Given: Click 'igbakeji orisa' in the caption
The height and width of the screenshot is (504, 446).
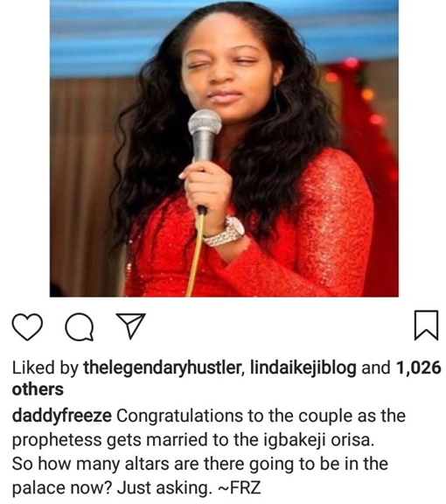Looking at the screenshot, I should pyautogui.click(x=319, y=440).
